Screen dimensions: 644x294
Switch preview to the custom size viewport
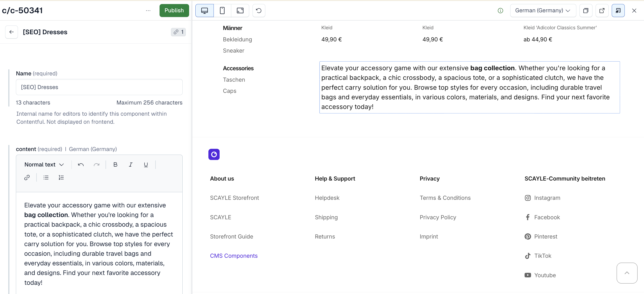[240, 11]
